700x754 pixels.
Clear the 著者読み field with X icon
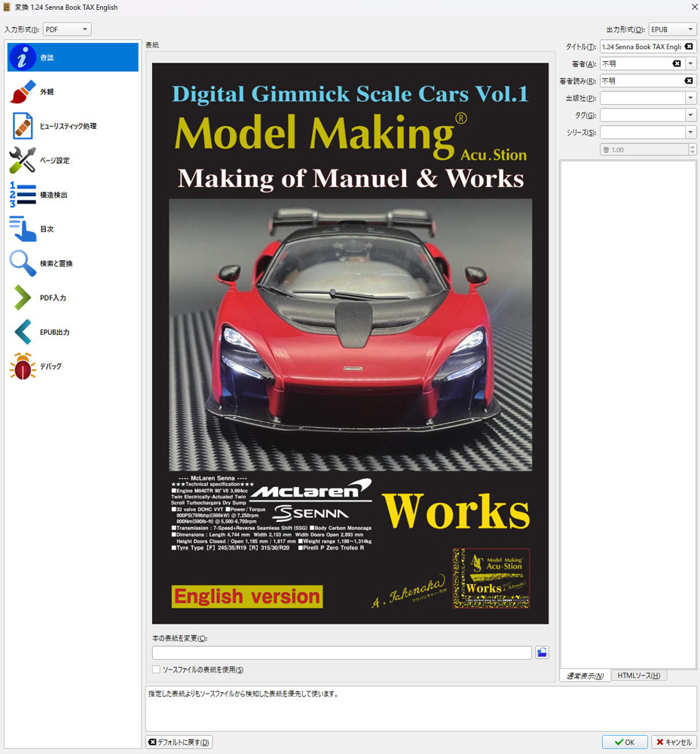coord(689,81)
